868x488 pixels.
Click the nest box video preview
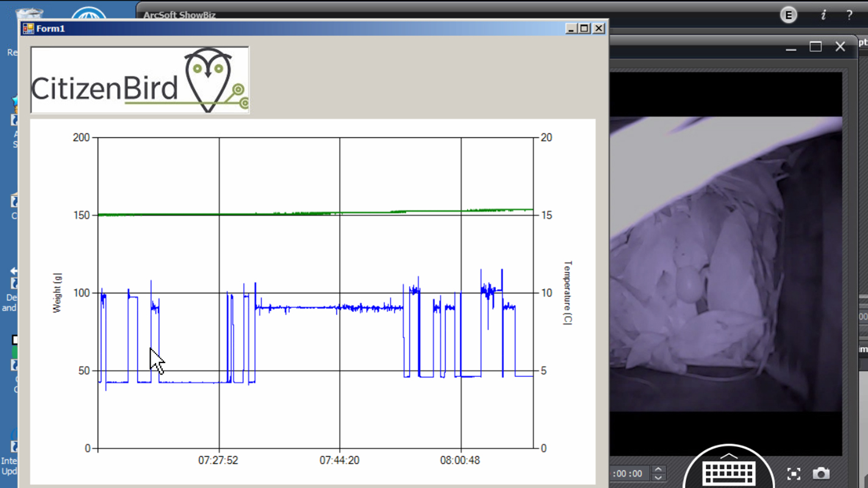(726, 264)
